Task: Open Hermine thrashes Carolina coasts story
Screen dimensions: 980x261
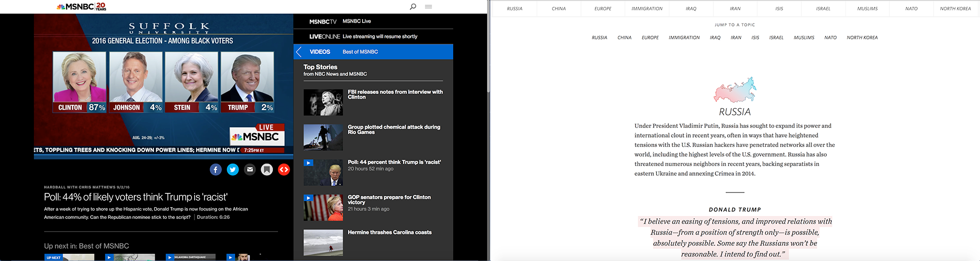Action: (390, 232)
